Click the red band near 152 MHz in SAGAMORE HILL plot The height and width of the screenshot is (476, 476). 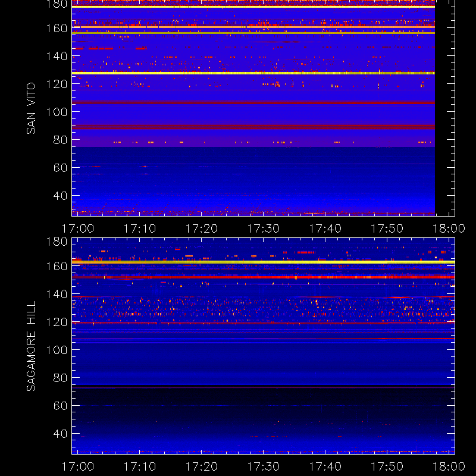click(263, 277)
